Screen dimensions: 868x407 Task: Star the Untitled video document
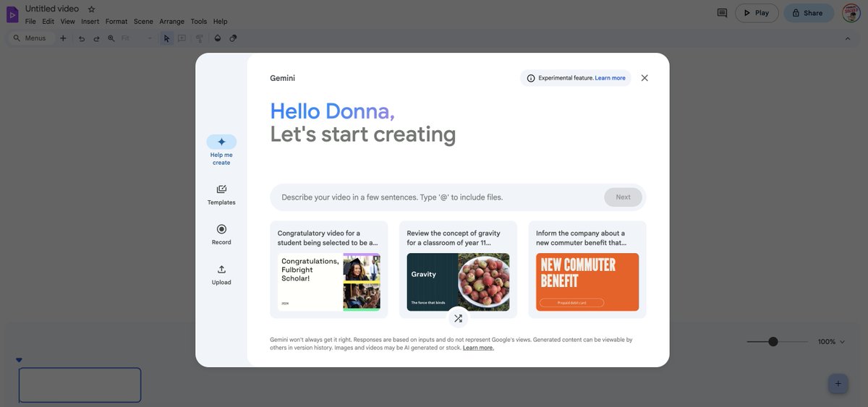click(x=91, y=9)
